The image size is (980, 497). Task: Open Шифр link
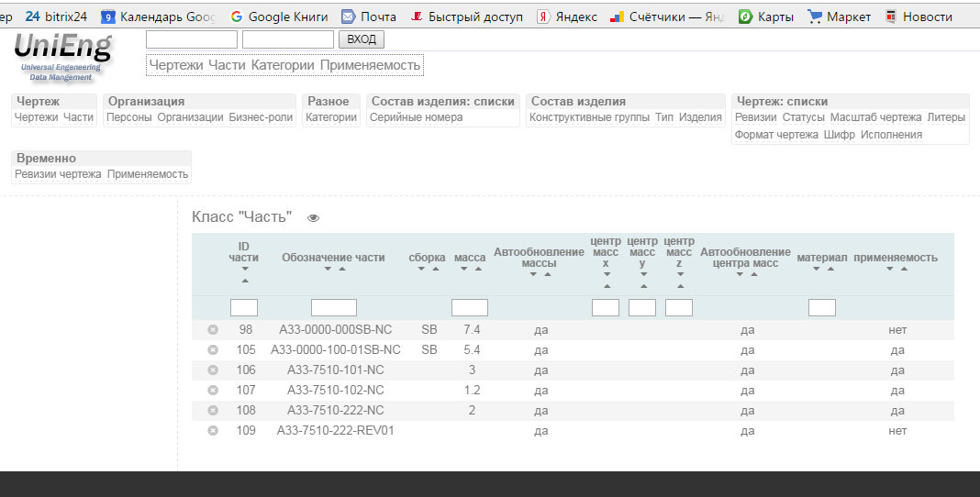(840, 135)
